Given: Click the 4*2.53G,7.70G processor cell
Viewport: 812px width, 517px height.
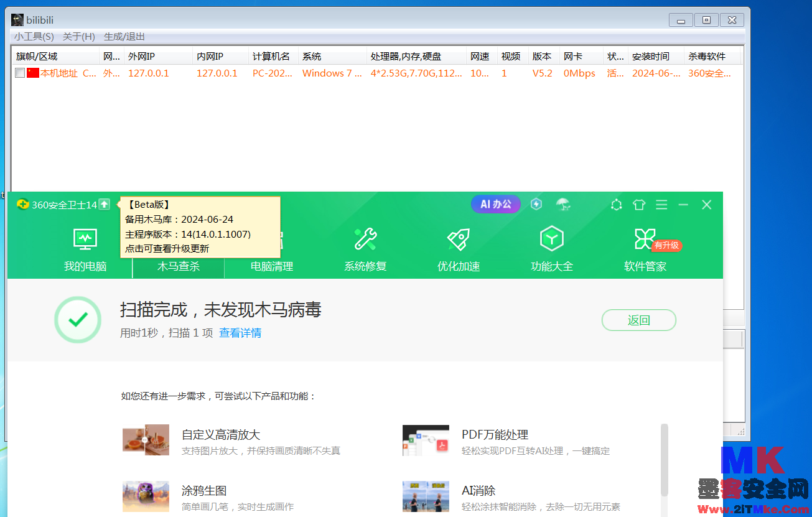Looking at the screenshot, I should [416, 73].
